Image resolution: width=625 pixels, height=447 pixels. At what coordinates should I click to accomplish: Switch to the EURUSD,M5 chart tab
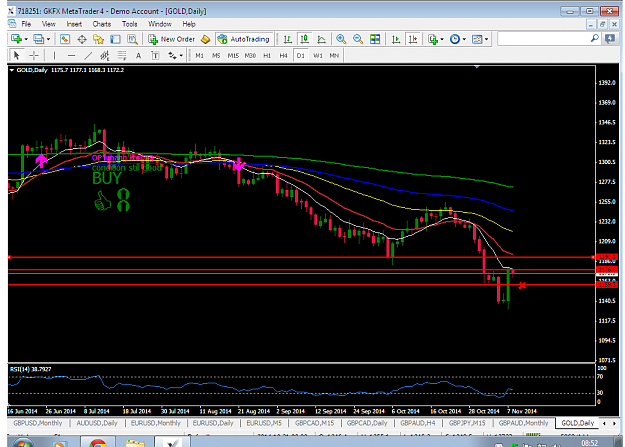(264, 423)
